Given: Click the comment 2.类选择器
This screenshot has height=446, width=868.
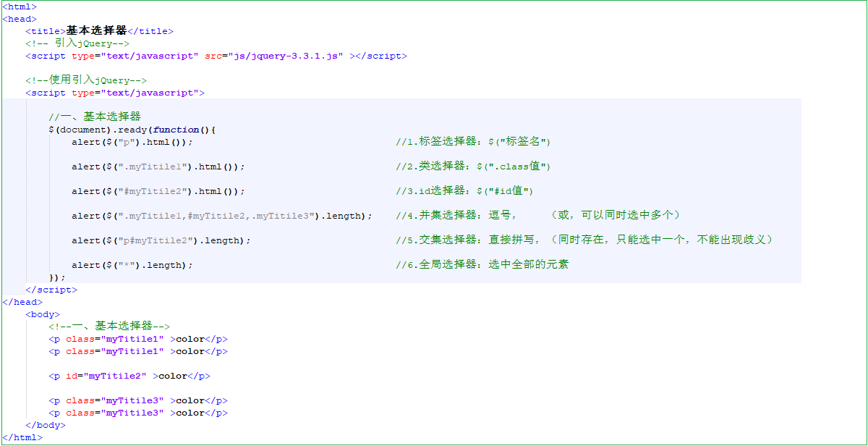Looking at the screenshot, I should coord(473,167).
